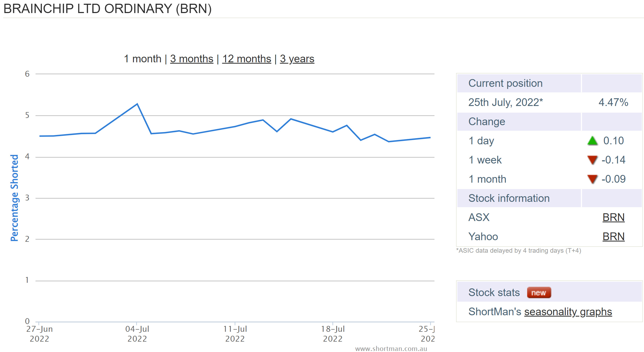
Task: Click the 18-Jul 2022 x-axis label
Action: coord(333,334)
